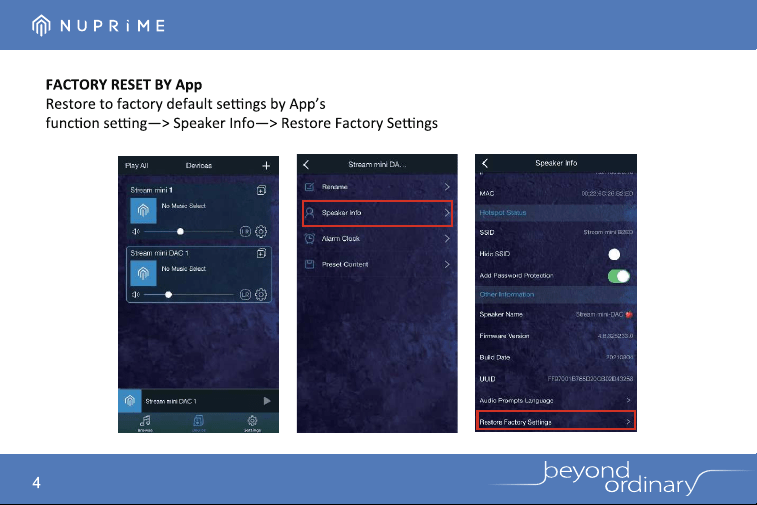The image size is (757, 505).
Task: Tap the Preset Content save icon
Action: 309,265
